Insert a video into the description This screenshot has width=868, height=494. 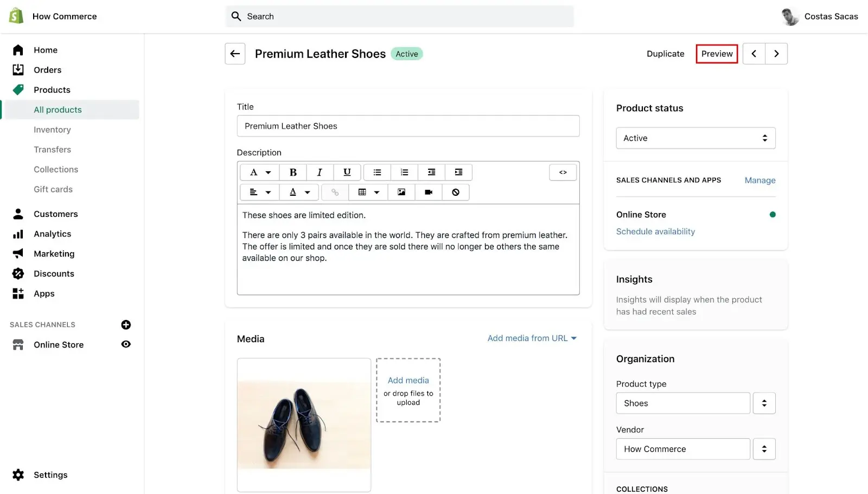tap(429, 193)
